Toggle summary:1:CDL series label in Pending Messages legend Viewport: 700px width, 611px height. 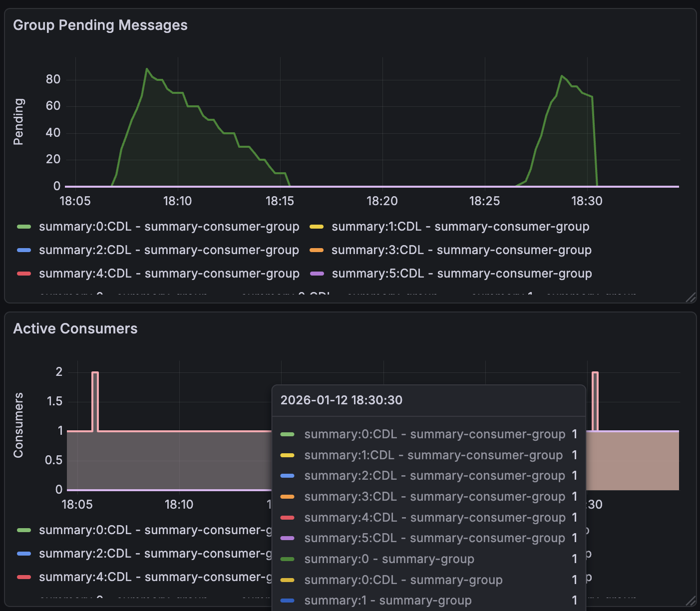(x=460, y=227)
